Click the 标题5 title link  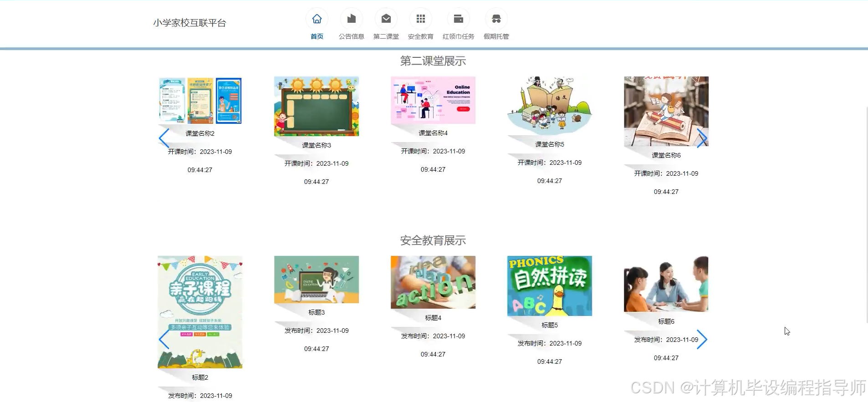pos(550,325)
